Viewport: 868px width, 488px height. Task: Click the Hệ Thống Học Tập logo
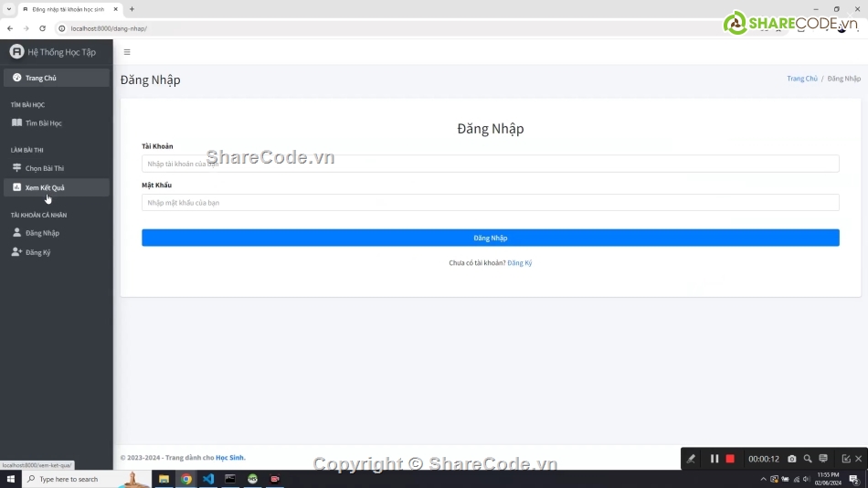(x=53, y=52)
